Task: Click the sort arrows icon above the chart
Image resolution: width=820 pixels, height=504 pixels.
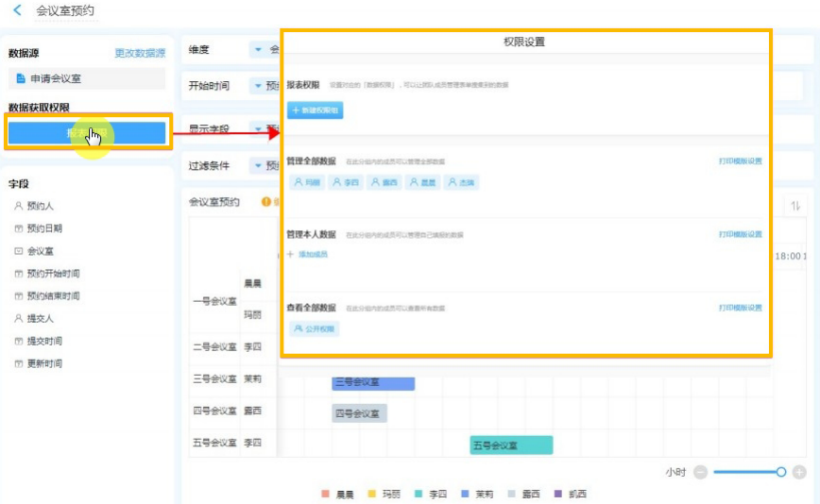Action: pos(795,206)
